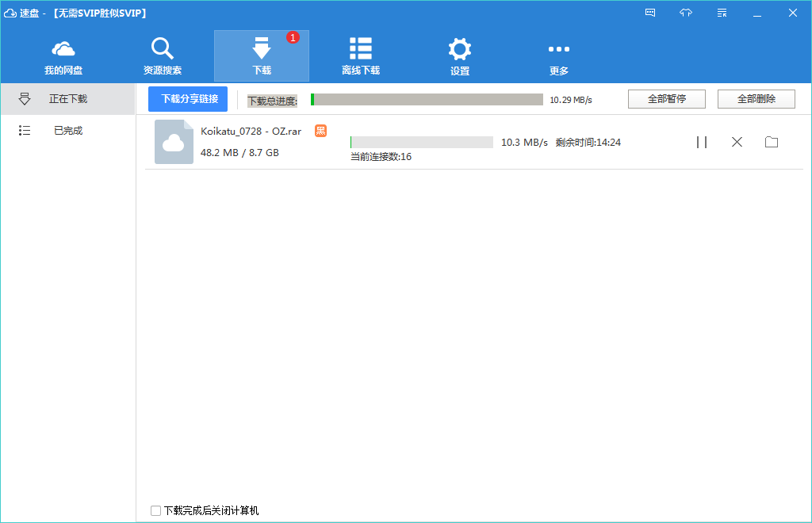
Task: Click the Koikatu_0728 file progress bar
Action: coord(422,143)
